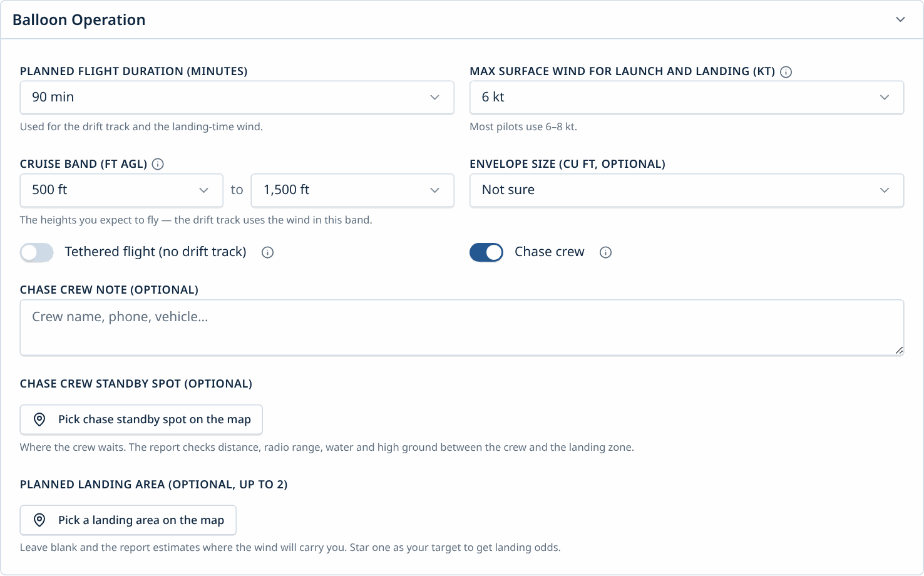Click info icon beside Max Surface Wind label

(786, 72)
